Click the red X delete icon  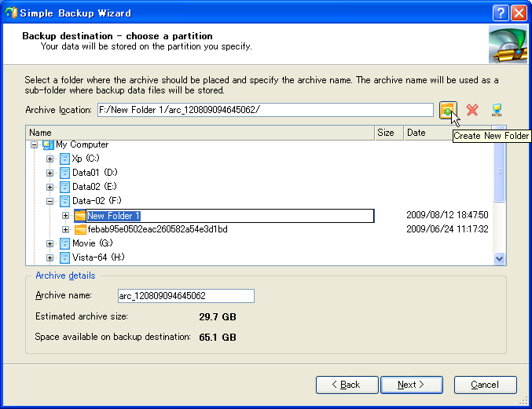[x=472, y=110]
